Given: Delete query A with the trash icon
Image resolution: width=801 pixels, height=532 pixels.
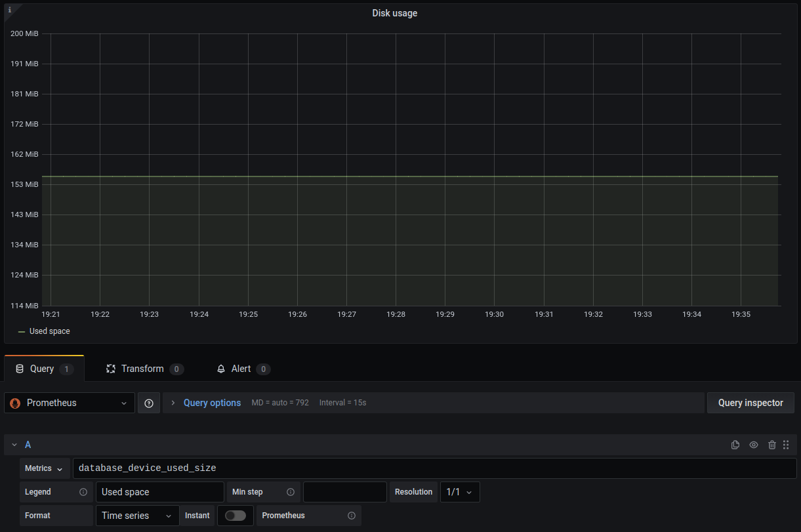Looking at the screenshot, I should pyautogui.click(x=772, y=445).
